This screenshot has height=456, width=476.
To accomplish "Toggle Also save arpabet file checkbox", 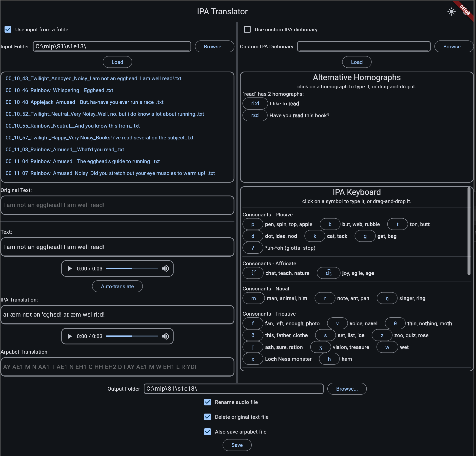I will click(x=207, y=432).
